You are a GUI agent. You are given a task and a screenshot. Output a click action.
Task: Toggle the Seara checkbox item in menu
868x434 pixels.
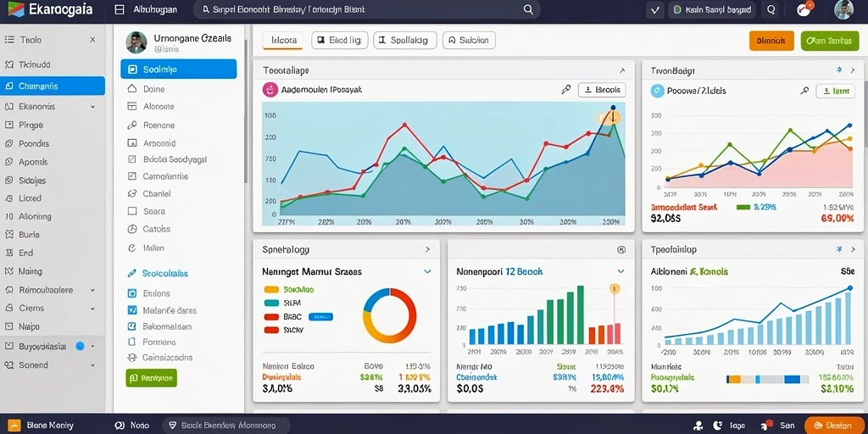[x=132, y=211]
